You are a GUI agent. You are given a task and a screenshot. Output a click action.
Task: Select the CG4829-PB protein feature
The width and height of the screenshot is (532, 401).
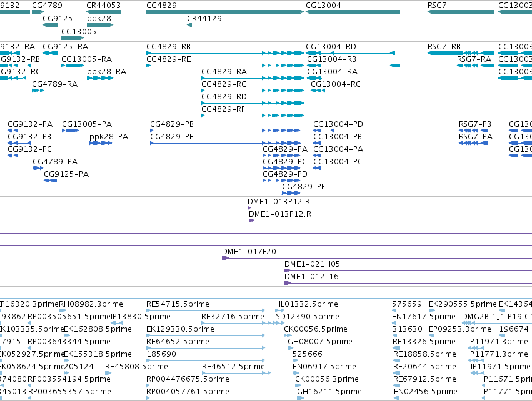225,131
